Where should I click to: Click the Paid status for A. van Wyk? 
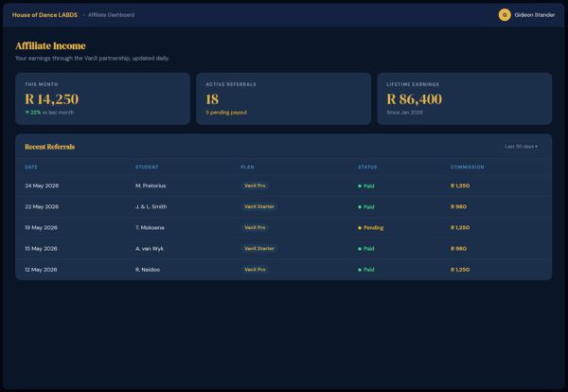pos(366,249)
